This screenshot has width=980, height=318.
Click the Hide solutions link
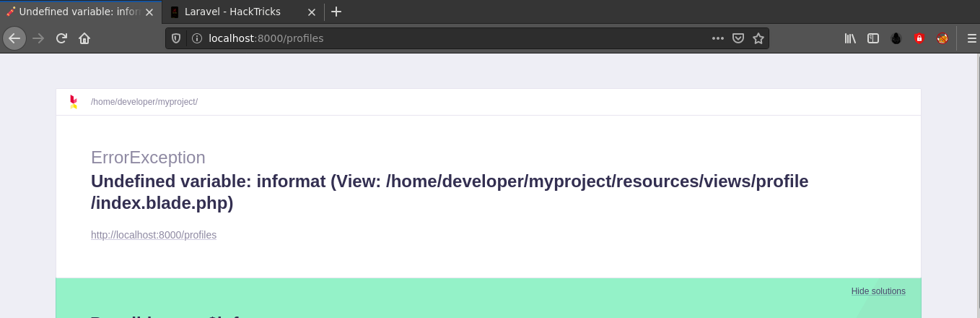click(878, 291)
